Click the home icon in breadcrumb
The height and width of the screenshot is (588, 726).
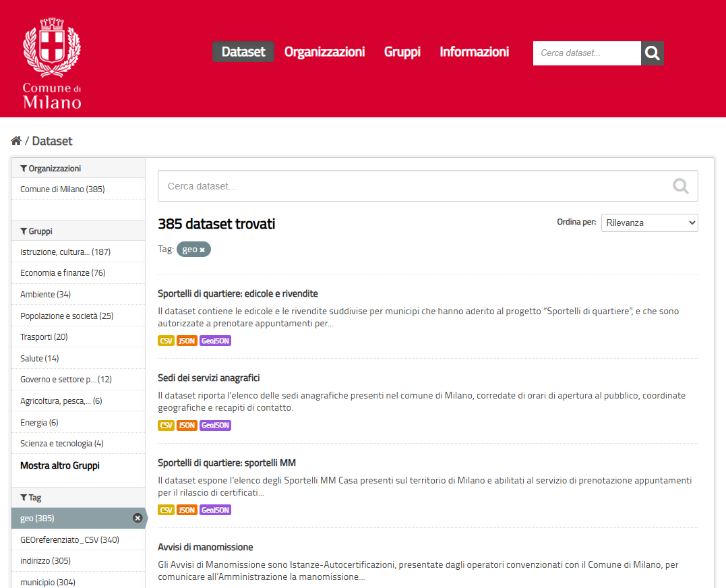[x=16, y=141]
